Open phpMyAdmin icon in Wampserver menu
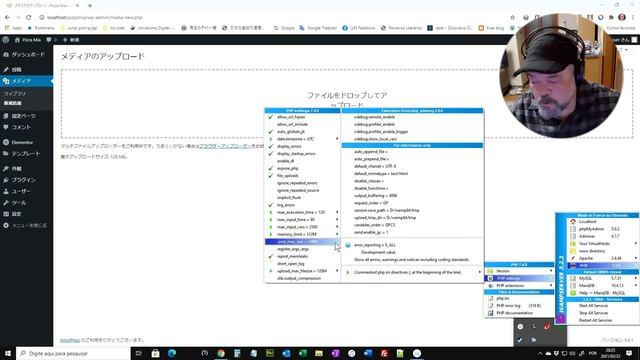The height and width of the screenshot is (360, 640). click(x=573, y=229)
